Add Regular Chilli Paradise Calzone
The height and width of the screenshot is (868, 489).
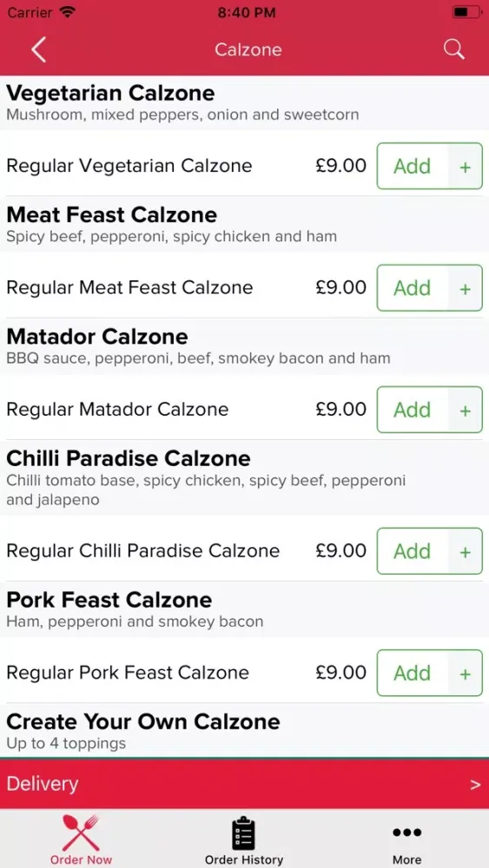coord(413,551)
